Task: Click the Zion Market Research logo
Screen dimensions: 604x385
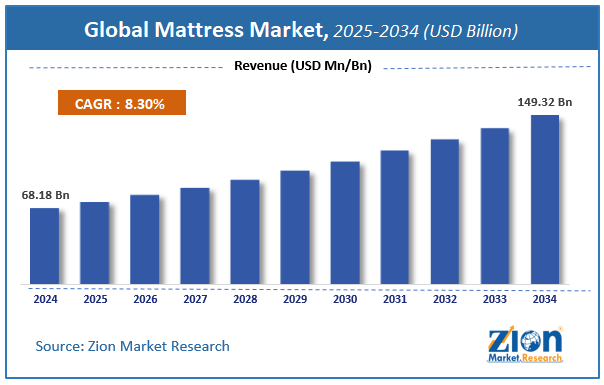Action: [x=525, y=344]
